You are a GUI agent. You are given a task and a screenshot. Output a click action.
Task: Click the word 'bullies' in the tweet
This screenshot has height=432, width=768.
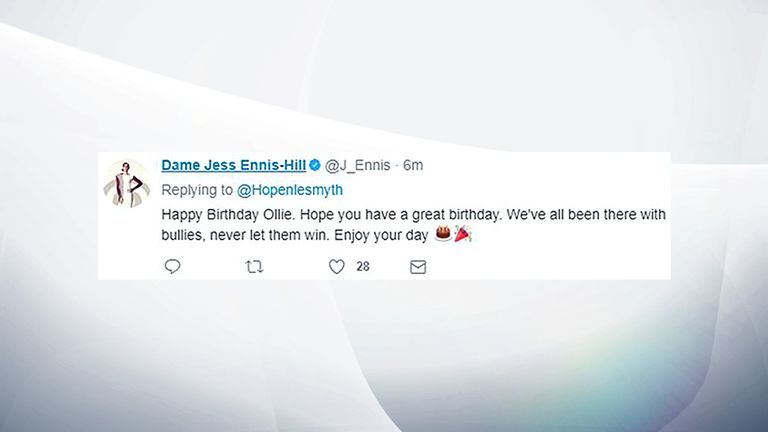coord(183,236)
